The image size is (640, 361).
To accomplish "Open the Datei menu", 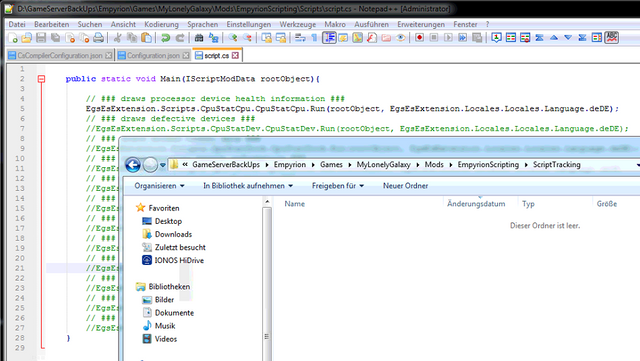I will pos(17,25).
